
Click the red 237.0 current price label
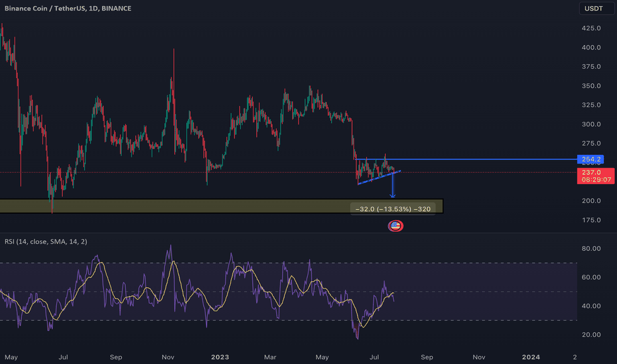595,175
